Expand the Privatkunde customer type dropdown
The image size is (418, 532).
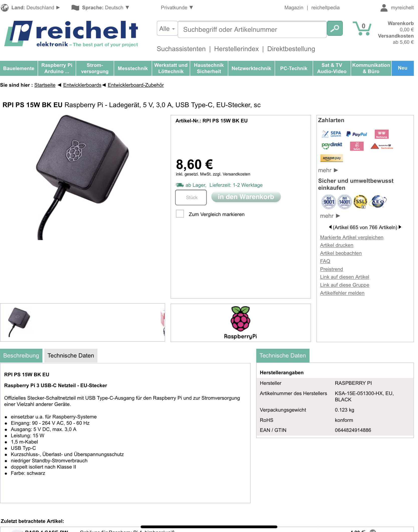[x=177, y=8]
